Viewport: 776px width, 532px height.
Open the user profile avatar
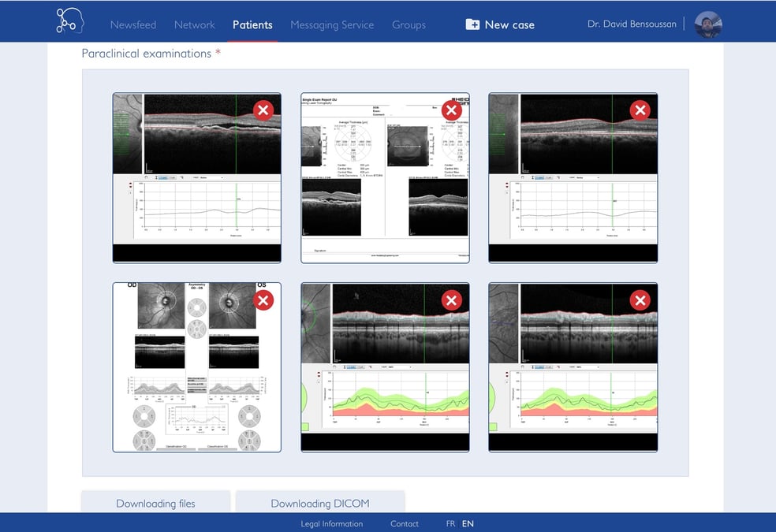[x=708, y=24]
